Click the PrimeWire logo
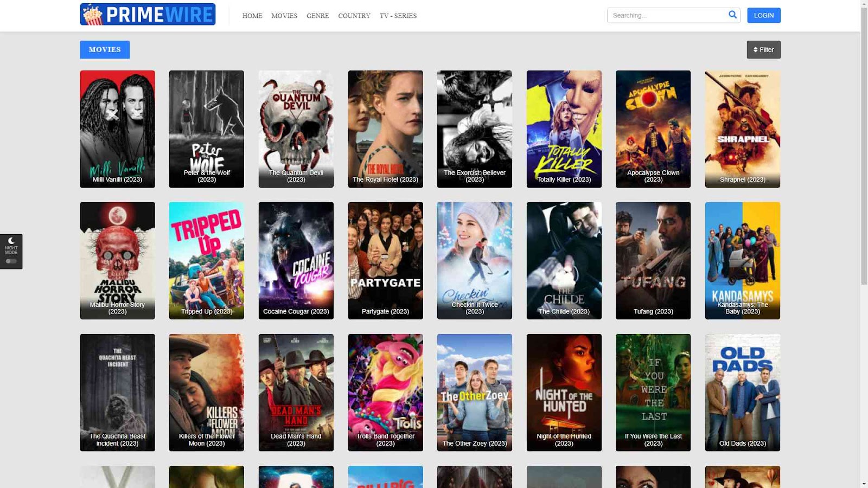Image resolution: width=868 pixels, height=488 pixels. (148, 15)
